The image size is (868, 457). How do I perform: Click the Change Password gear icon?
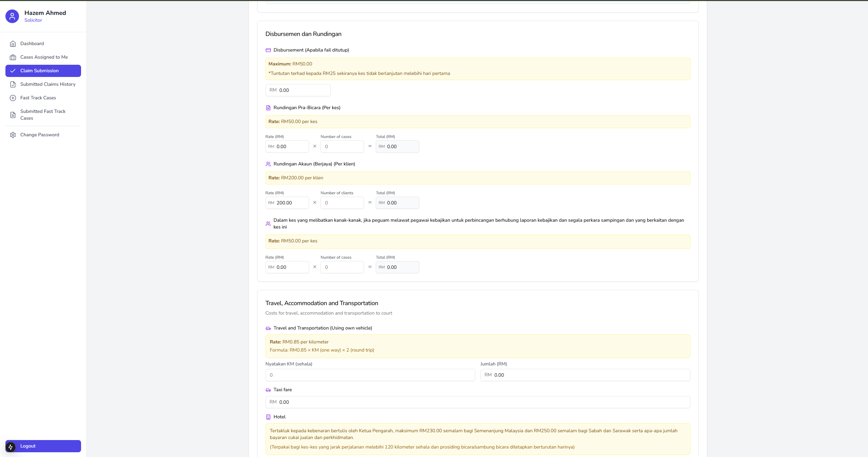13,135
